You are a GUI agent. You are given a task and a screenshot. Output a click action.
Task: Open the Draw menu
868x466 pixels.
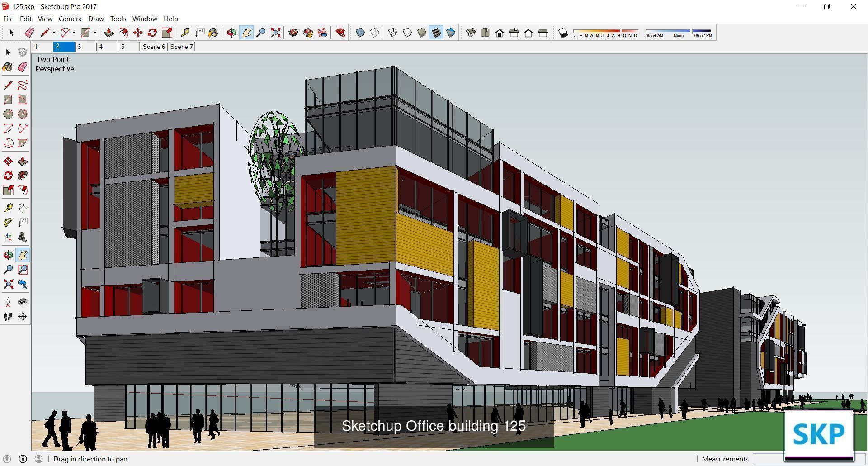click(96, 19)
